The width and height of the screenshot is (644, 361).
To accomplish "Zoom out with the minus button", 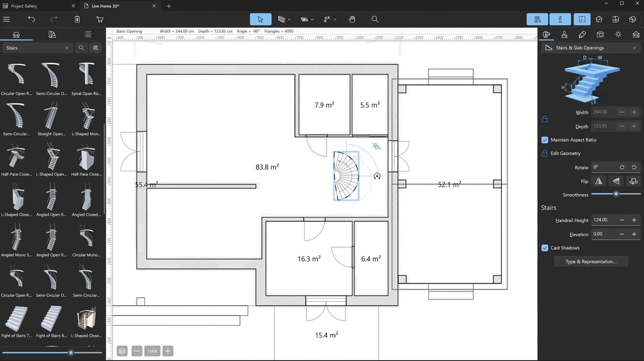I will point(137,351).
